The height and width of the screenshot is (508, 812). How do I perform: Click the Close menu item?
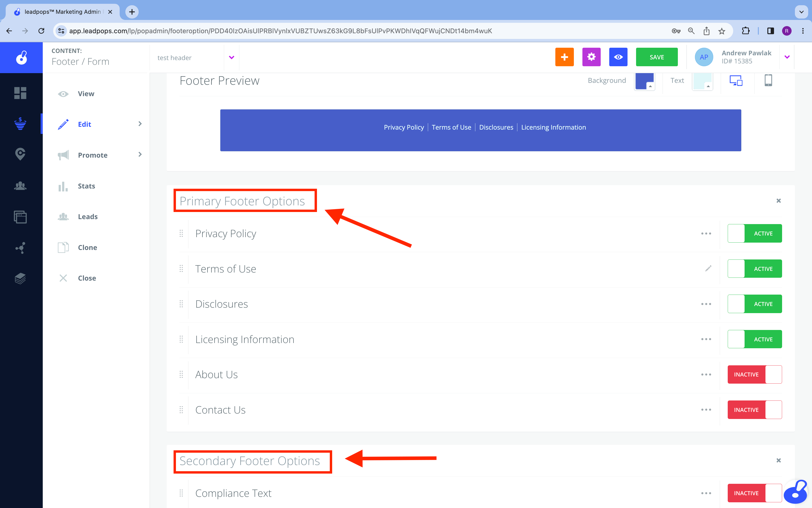coord(87,278)
